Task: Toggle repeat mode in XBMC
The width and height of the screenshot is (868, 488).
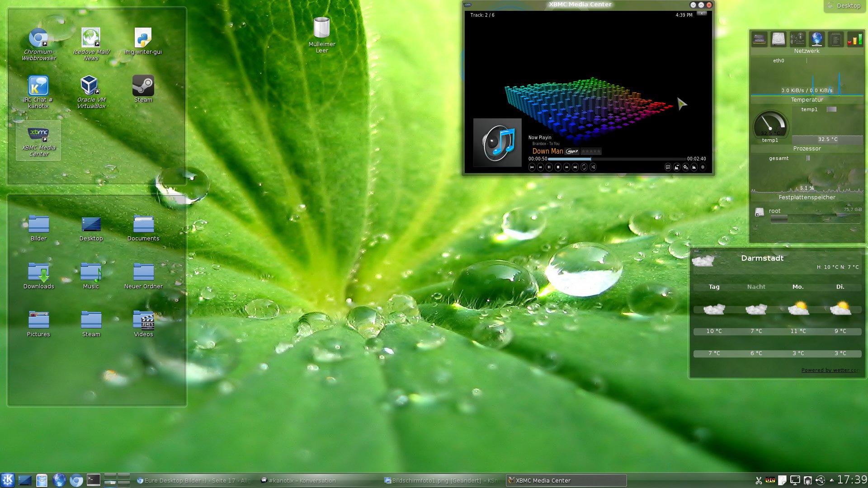Action: (584, 167)
